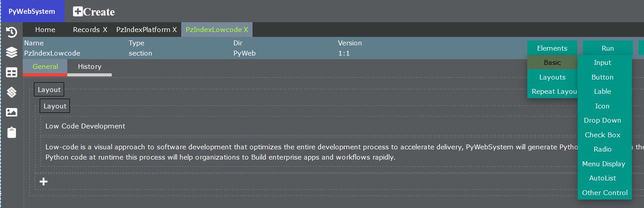Click the PyWebSystem logo button
This screenshot has height=208, width=644.
32,12
